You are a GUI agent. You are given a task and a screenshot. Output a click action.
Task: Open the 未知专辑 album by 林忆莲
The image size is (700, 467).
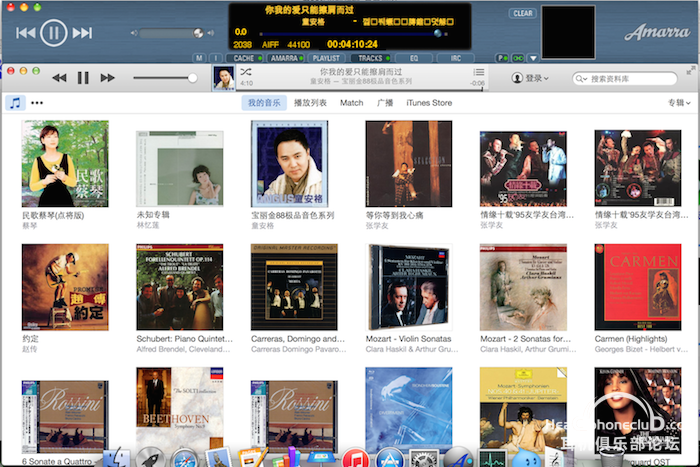coord(179,169)
